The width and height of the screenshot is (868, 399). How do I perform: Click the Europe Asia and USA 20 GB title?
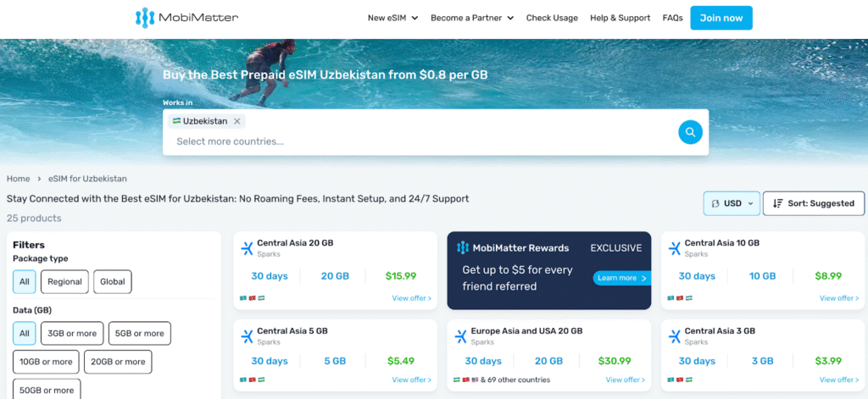[526, 331]
